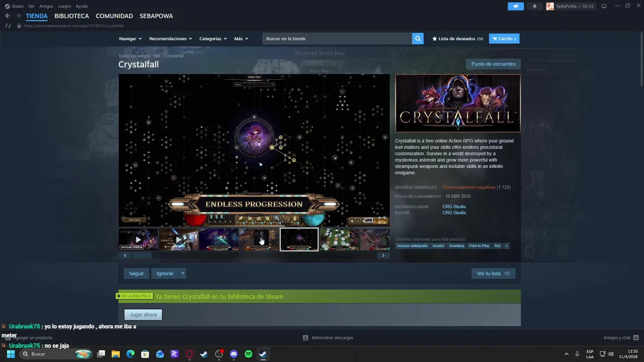The width and height of the screenshot is (644, 362).
Task: Click the page vertical scrollbar
Action: click(641, 60)
